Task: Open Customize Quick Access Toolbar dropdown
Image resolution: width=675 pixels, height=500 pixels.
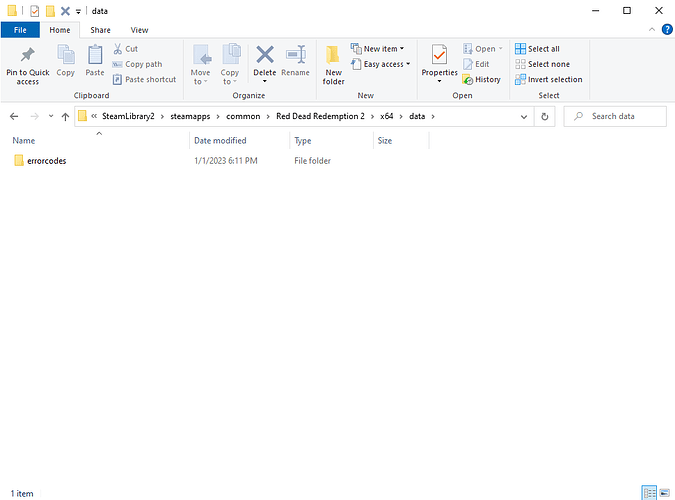Action: coord(78,11)
